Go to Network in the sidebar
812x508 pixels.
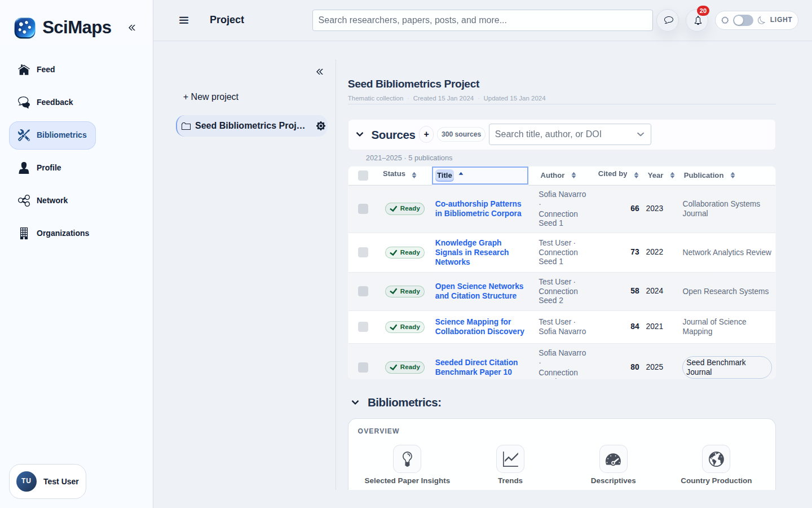click(x=52, y=200)
